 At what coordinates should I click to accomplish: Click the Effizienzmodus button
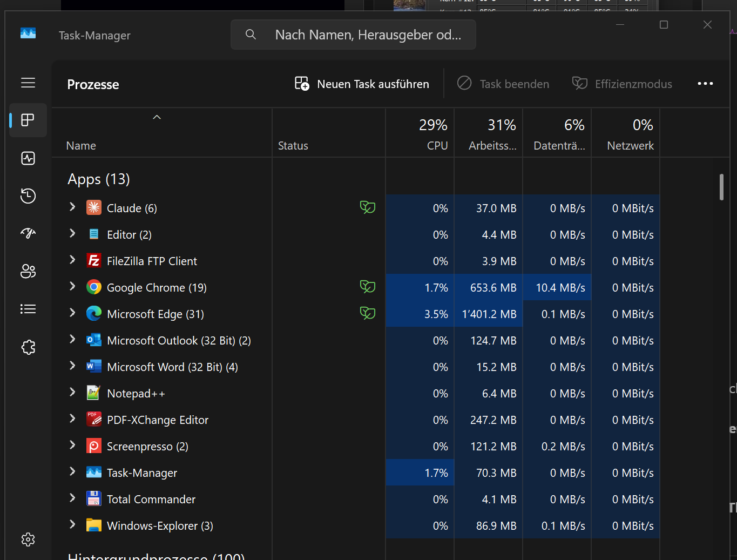pyautogui.click(x=622, y=84)
